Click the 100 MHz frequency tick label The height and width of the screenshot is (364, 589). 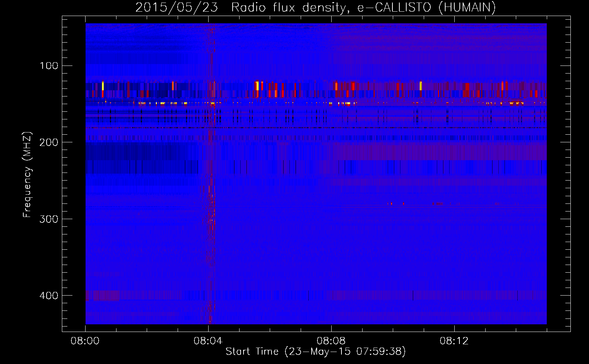point(49,66)
